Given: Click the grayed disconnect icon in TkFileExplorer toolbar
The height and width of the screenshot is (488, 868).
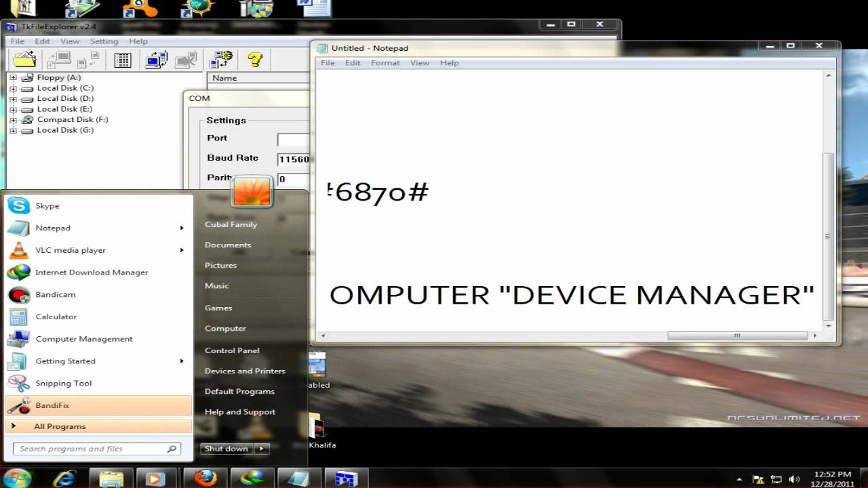Looking at the screenshot, I should (186, 60).
